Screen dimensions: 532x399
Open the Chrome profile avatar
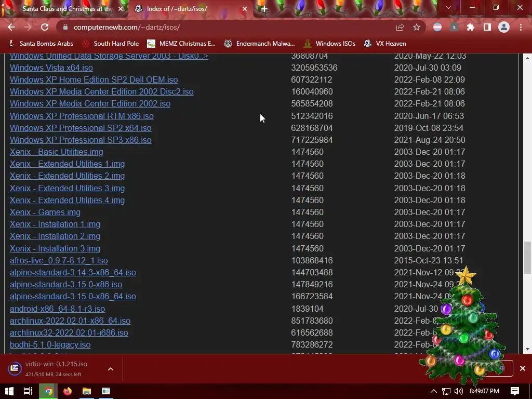[504, 27]
